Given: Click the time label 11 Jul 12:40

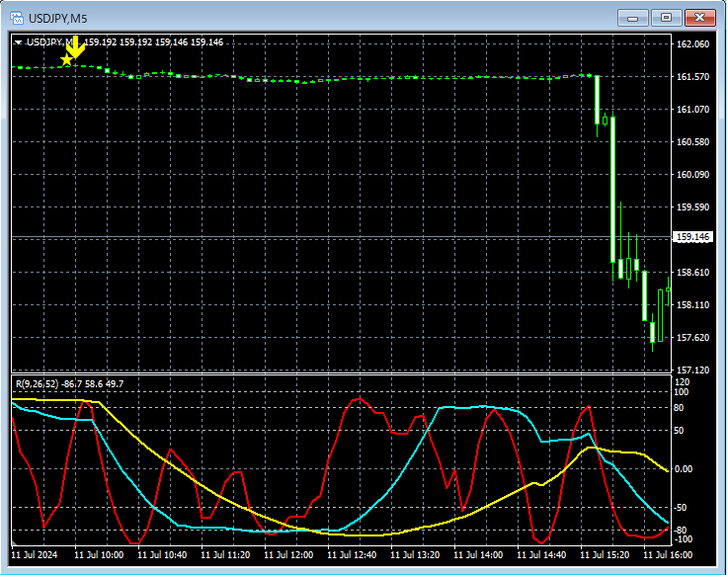Looking at the screenshot, I should pos(352,555).
